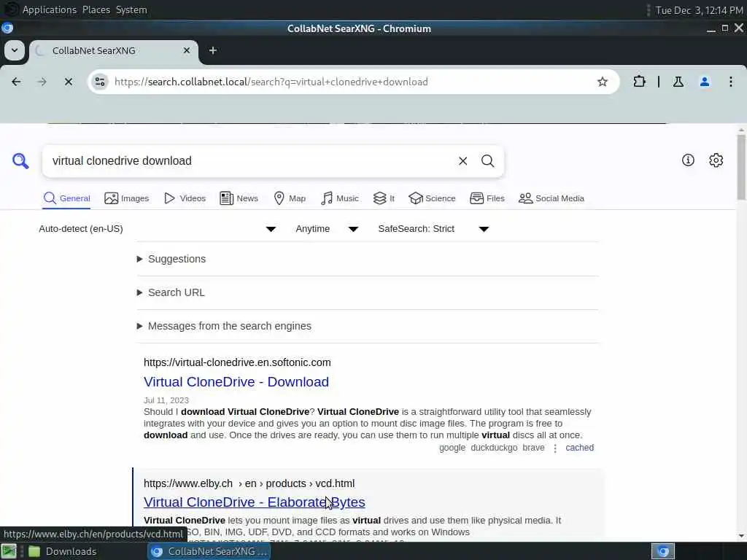747x560 pixels.
Task: Bookmark this page with star icon
Action: pos(602,82)
